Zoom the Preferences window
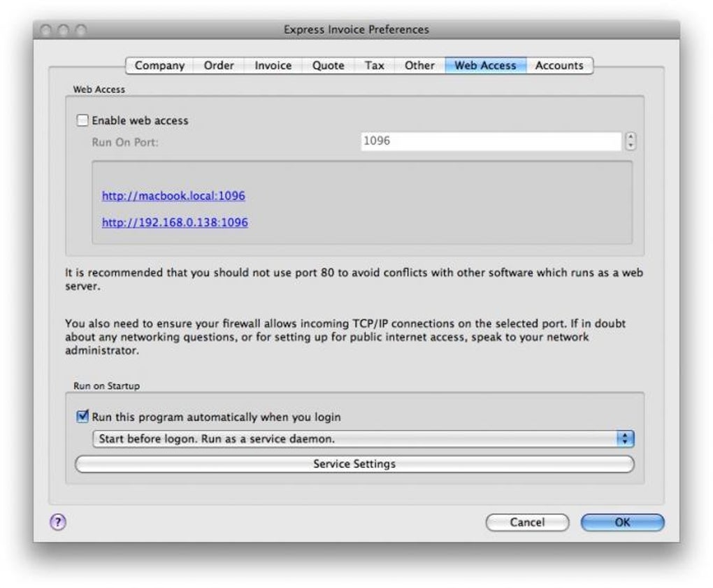This screenshot has width=713, height=588. (x=81, y=30)
